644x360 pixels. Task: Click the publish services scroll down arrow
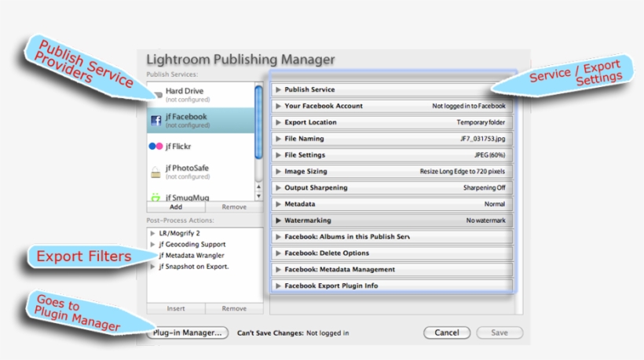click(258, 196)
